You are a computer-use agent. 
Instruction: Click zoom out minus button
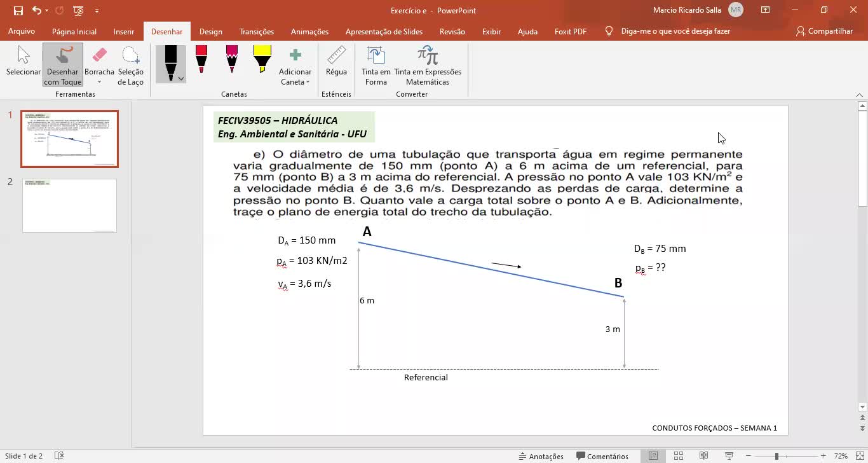(x=748, y=456)
